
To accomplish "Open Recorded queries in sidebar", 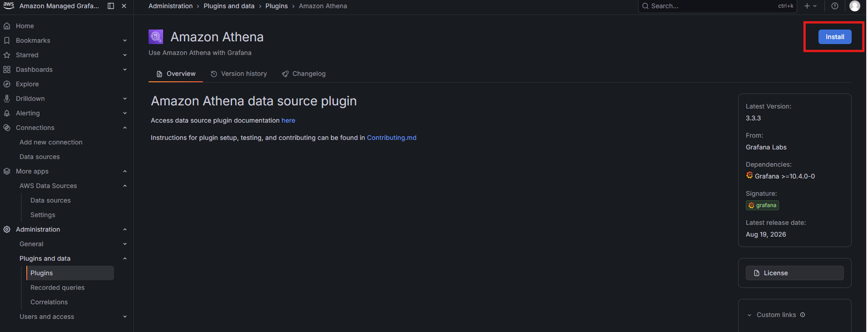I will pyautogui.click(x=57, y=287).
